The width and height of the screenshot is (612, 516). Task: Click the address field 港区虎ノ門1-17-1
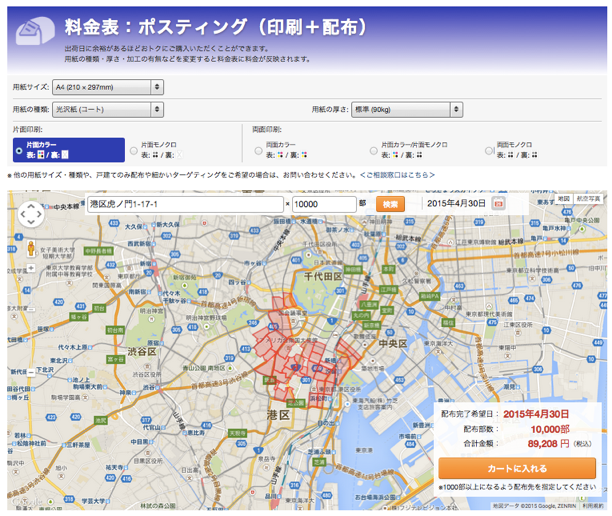point(185,204)
